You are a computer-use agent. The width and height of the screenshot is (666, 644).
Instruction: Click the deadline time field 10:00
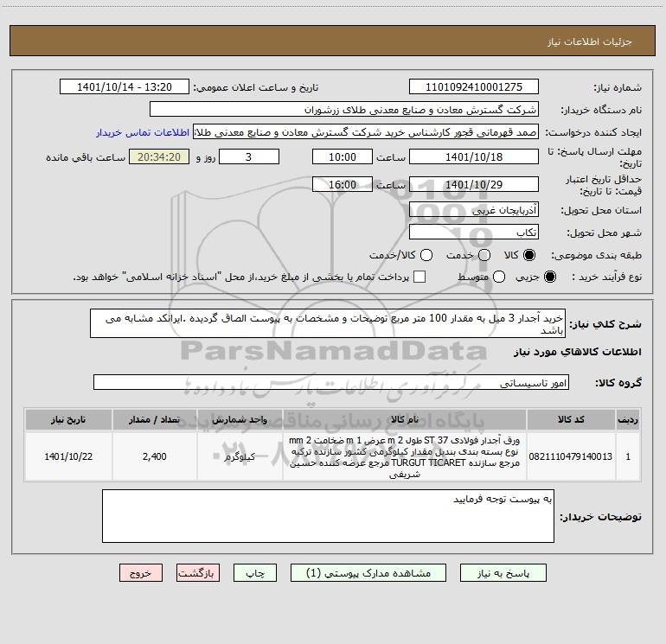pos(343,156)
